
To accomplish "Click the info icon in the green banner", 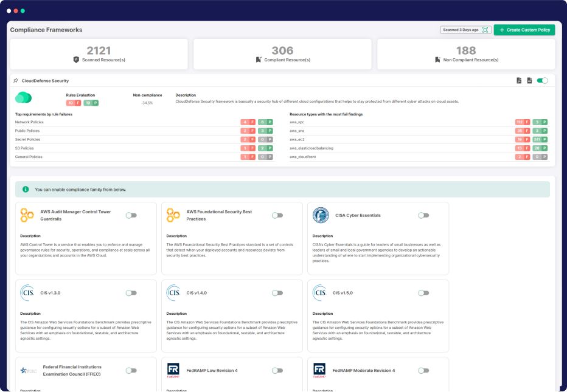I will click(26, 189).
